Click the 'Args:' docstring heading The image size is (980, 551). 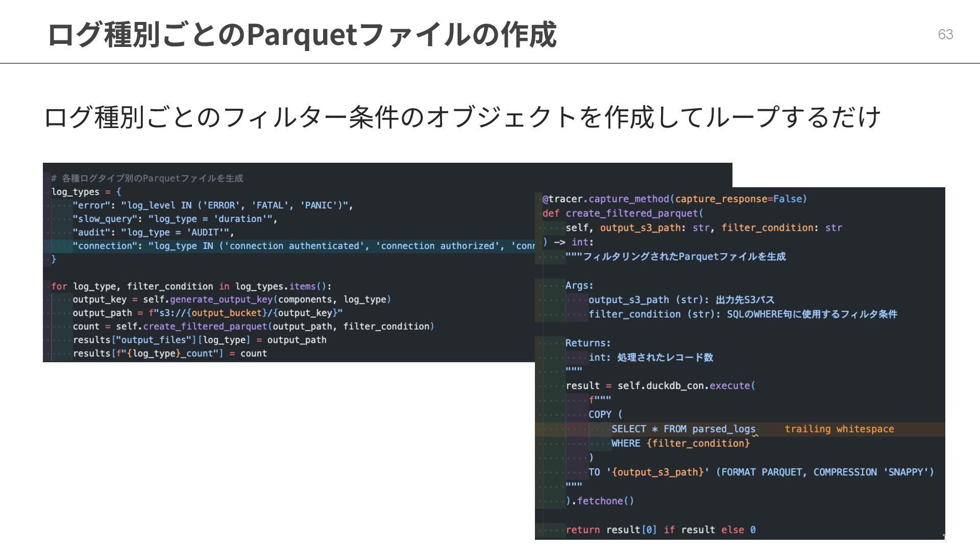[579, 286]
